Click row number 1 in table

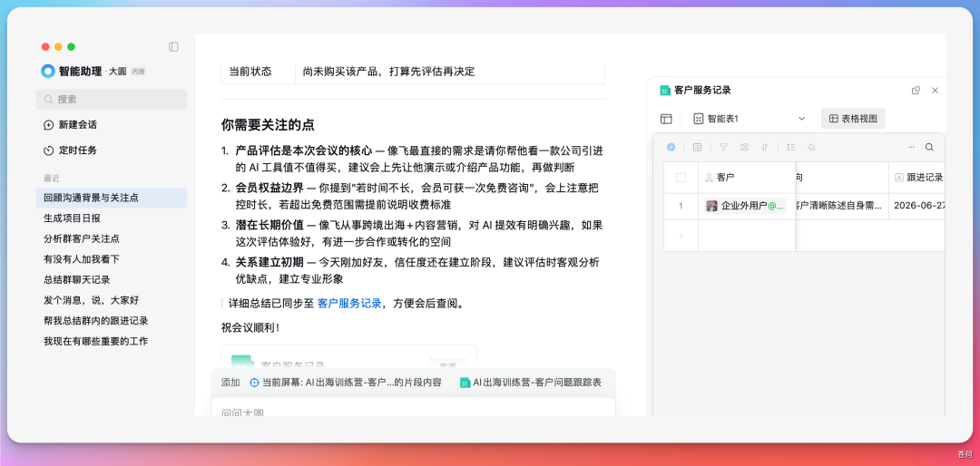681,206
